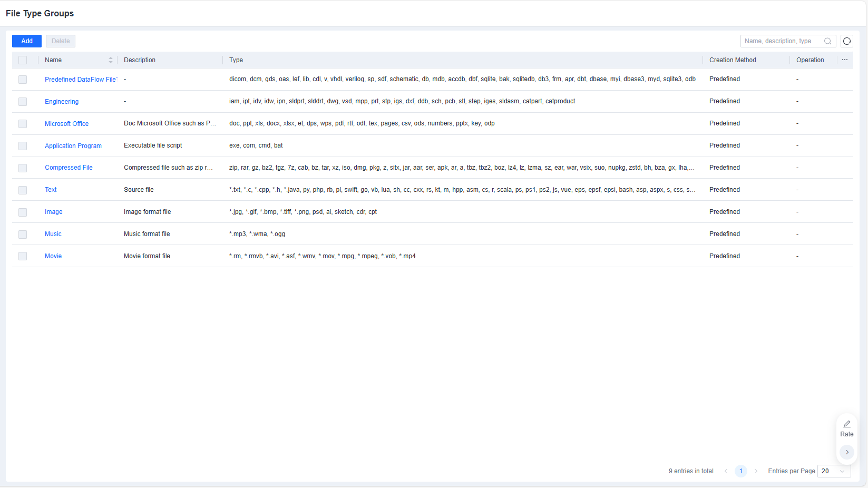Screen dimensions: 868x488
Task: Open the column settings ellipsis icon
Action: coord(845,60)
